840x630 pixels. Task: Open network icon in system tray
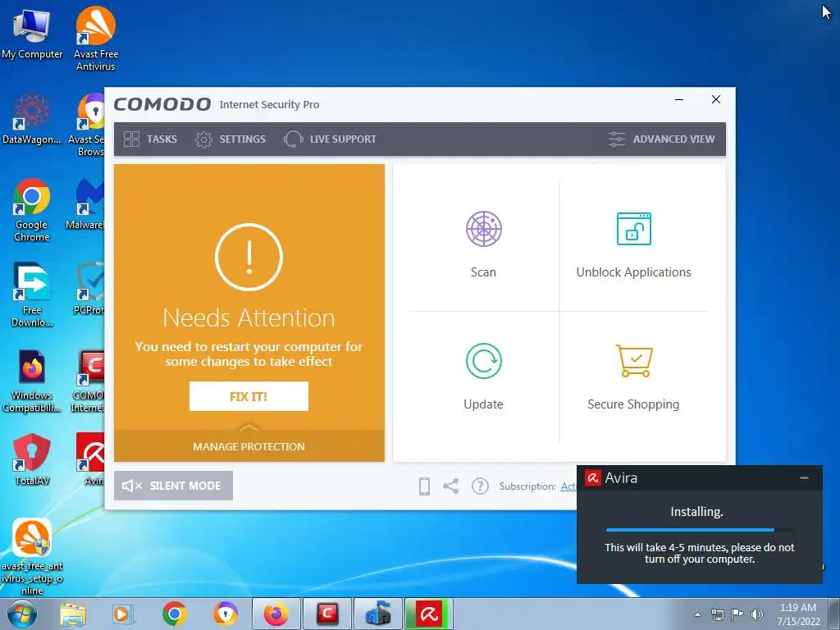click(x=717, y=614)
